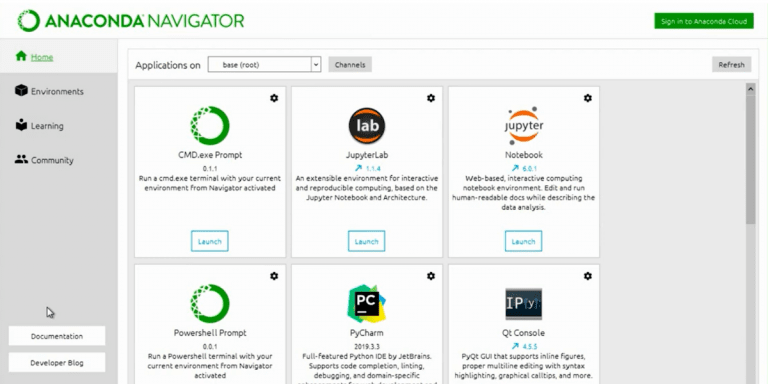Open the Notebook gear options
768x384 pixels.
click(x=588, y=98)
